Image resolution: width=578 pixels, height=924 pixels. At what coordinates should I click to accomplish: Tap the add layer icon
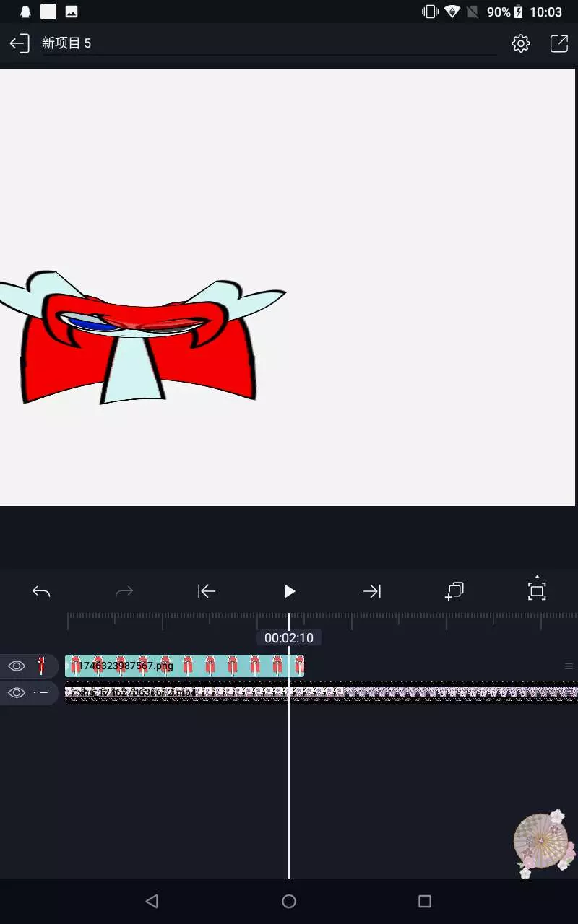coord(454,591)
